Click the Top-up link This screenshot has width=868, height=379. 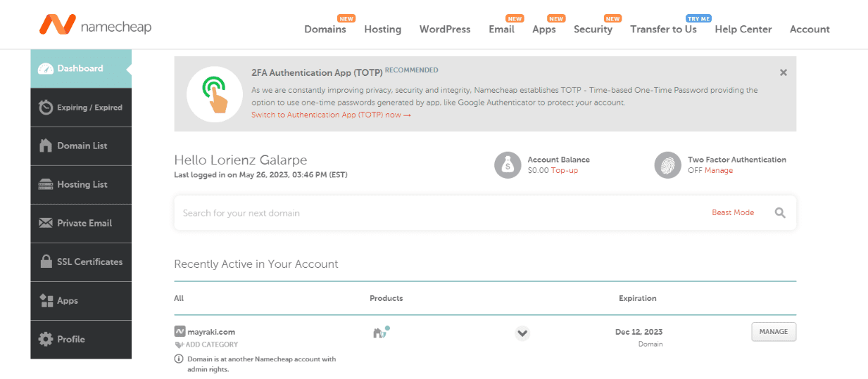pos(565,170)
